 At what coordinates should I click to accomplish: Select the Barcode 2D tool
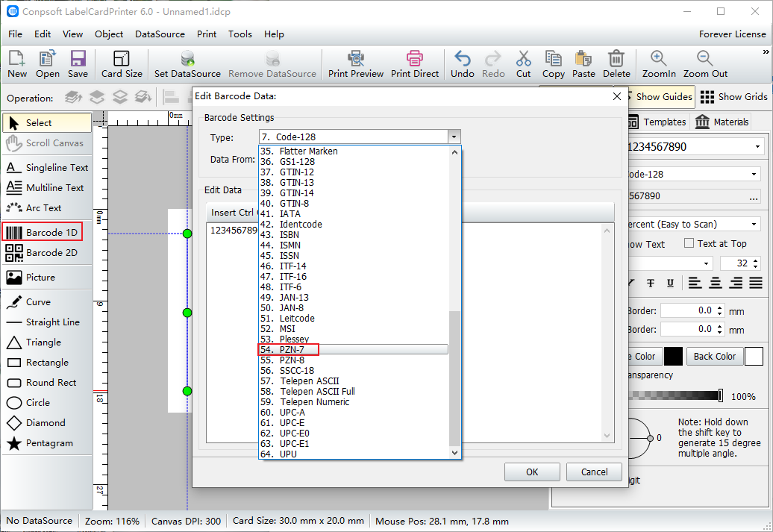47,252
